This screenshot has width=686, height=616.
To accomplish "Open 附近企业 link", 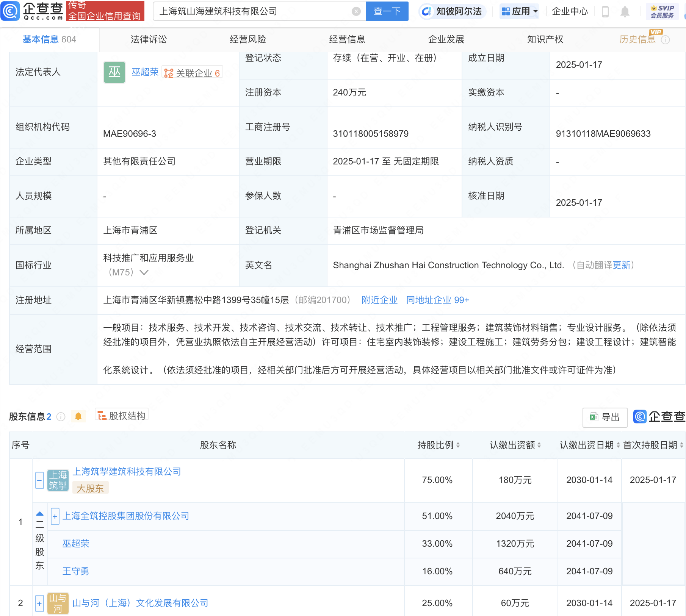I will pyautogui.click(x=379, y=300).
